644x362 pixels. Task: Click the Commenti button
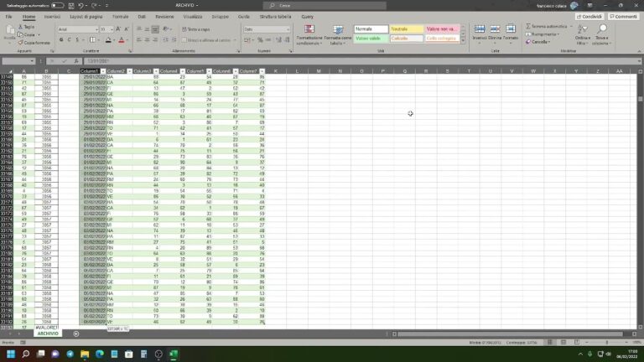pyautogui.click(x=624, y=17)
